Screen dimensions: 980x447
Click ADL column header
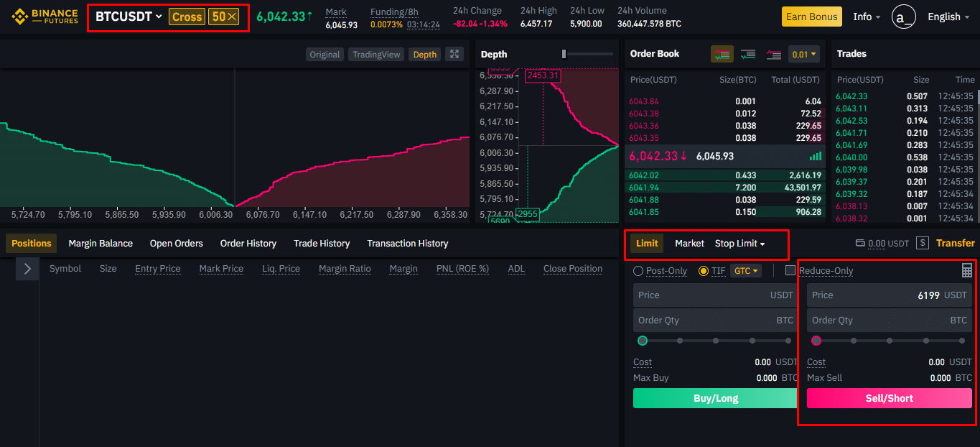[x=516, y=269]
